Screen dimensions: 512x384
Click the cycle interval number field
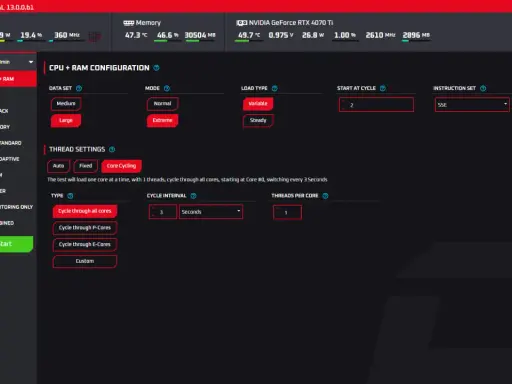point(163,212)
